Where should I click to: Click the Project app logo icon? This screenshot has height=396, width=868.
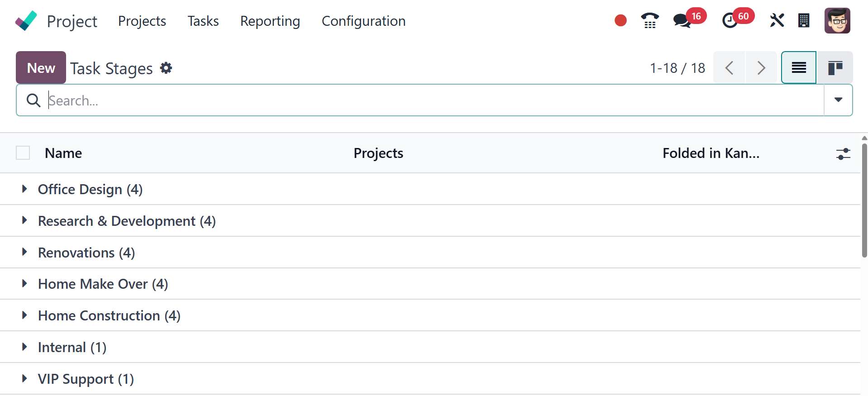(x=26, y=21)
